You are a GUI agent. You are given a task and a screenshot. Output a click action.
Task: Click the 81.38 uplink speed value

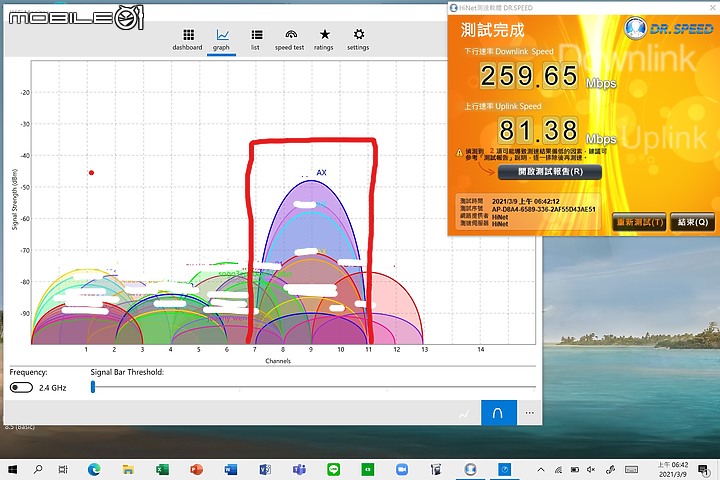point(538,130)
